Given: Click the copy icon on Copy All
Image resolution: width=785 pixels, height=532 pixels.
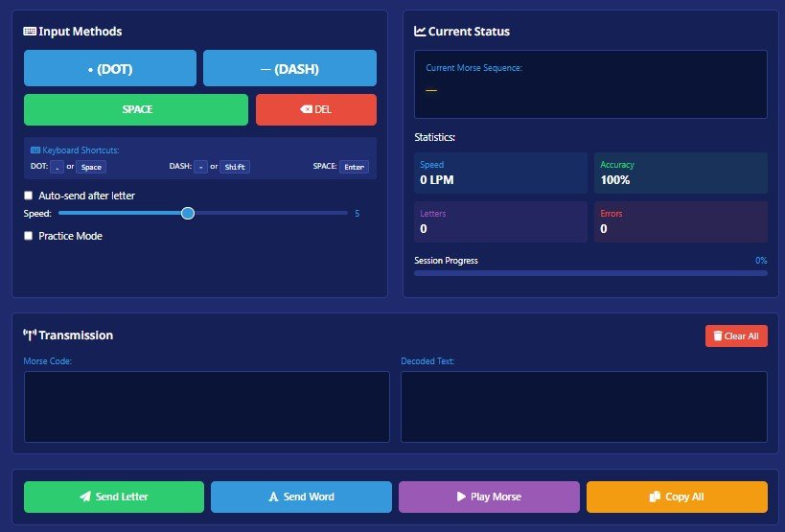Looking at the screenshot, I should pos(655,497).
